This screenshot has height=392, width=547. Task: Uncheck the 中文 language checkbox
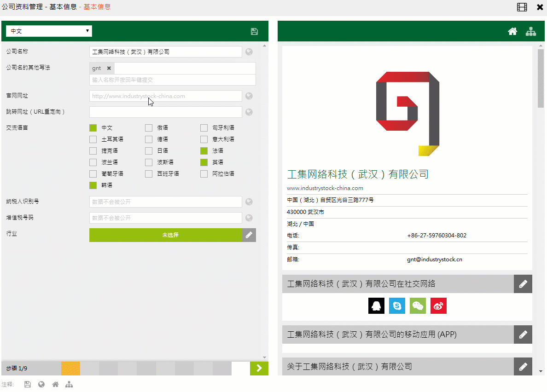93,128
